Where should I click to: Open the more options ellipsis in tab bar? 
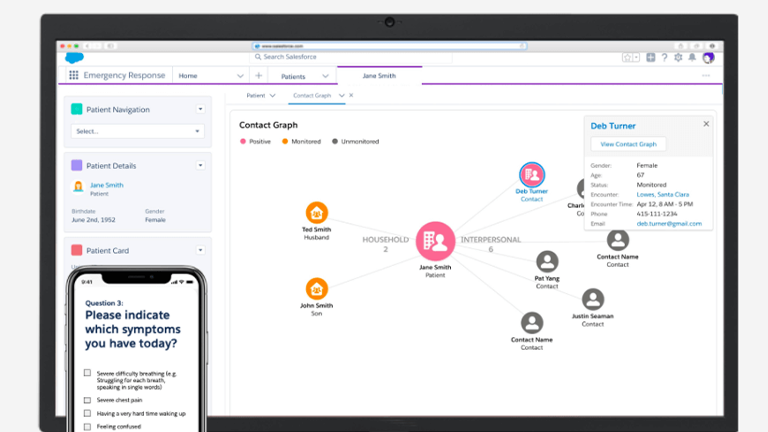click(x=706, y=75)
